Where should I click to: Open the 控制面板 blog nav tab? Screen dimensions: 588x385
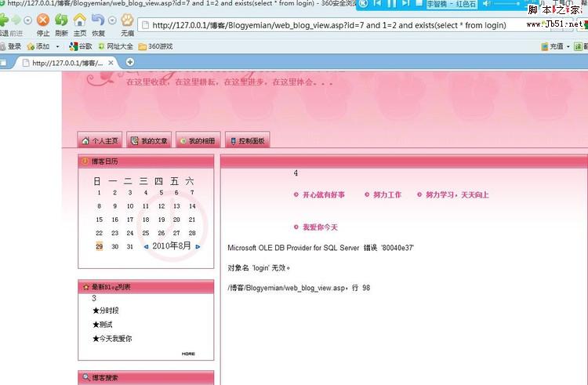[247, 140]
